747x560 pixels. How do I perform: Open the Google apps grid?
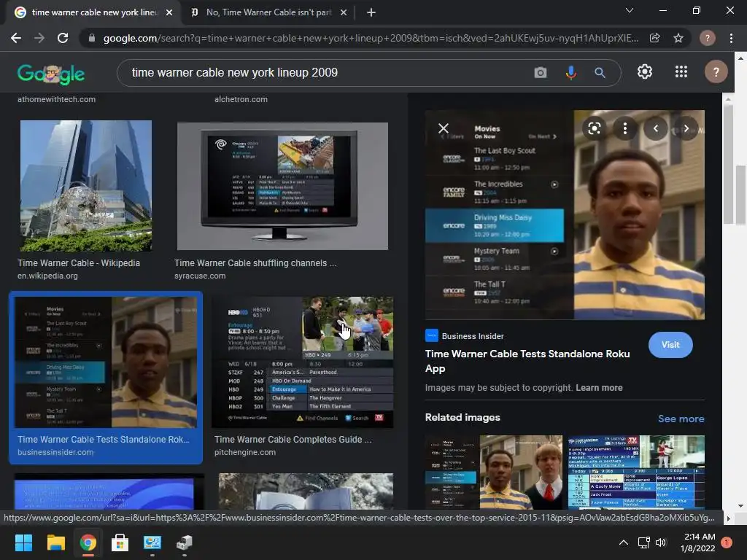(681, 72)
